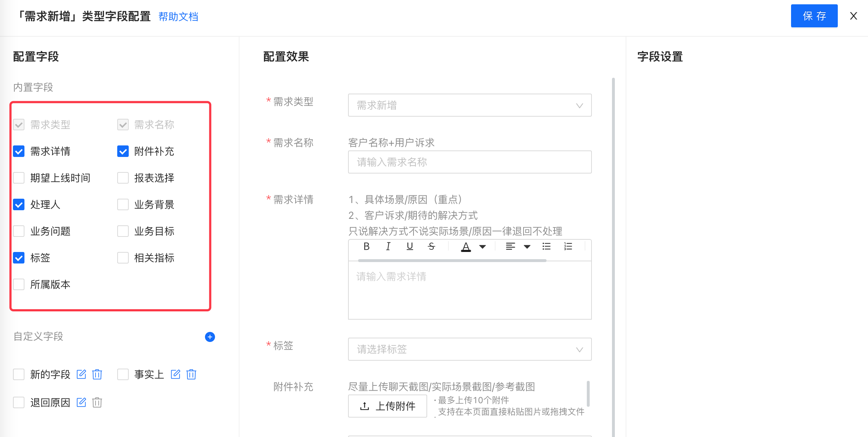Edit the 新的字段 custom field

click(82, 374)
